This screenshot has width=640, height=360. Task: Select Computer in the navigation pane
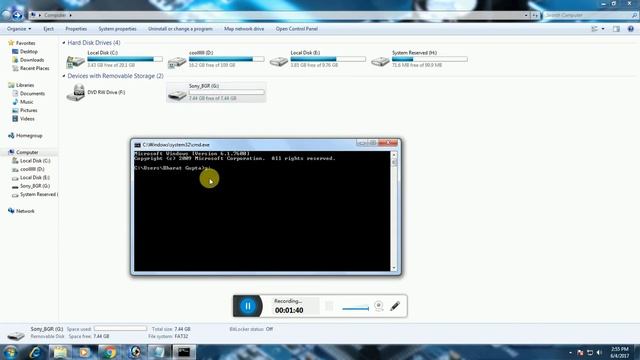tap(27, 152)
